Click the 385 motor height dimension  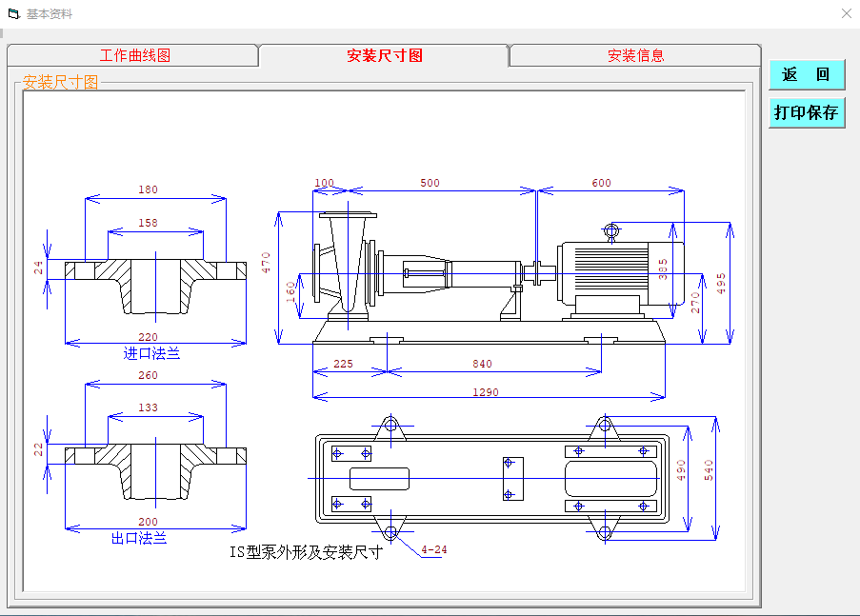pos(663,269)
